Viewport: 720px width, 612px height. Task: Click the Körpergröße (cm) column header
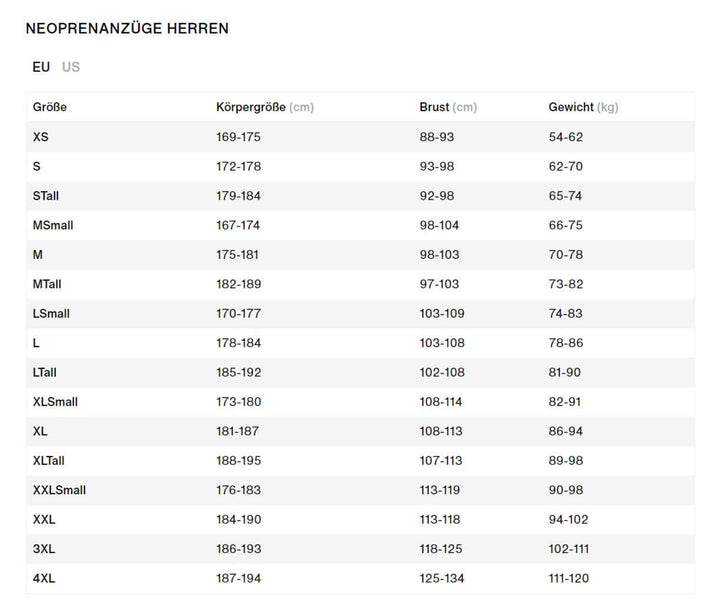[264, 107]
